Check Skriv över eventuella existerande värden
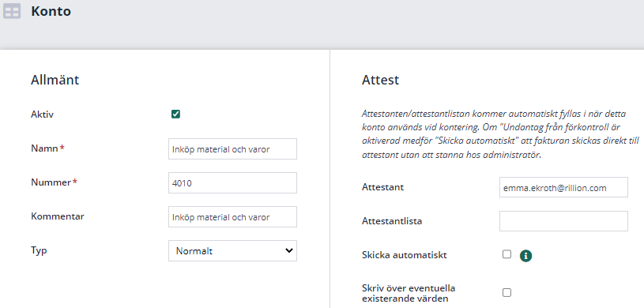Image resolution: width=644 pixels, height=308 pixels. tap(507, 292)
